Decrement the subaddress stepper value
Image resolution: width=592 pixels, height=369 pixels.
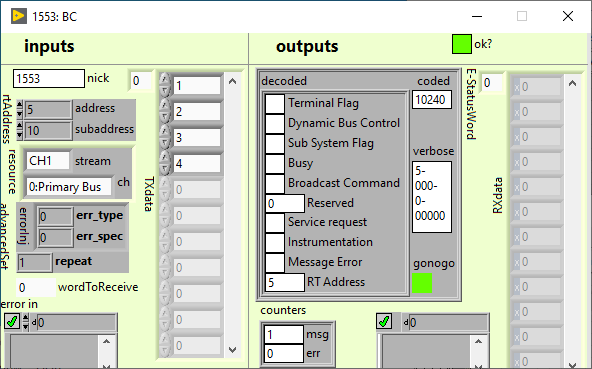pos(20,134)
